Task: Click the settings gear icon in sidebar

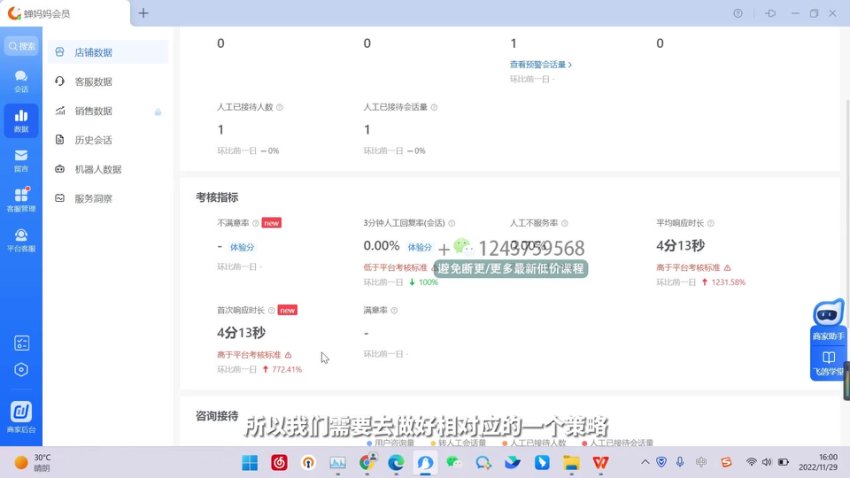Action: (21, 369)
